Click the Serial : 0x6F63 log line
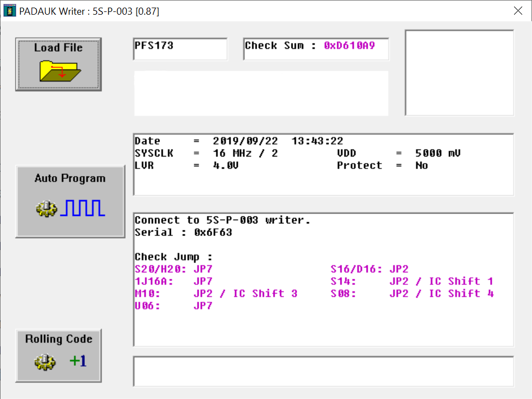This screenshot has height=399, width=532. pos(183,232)
